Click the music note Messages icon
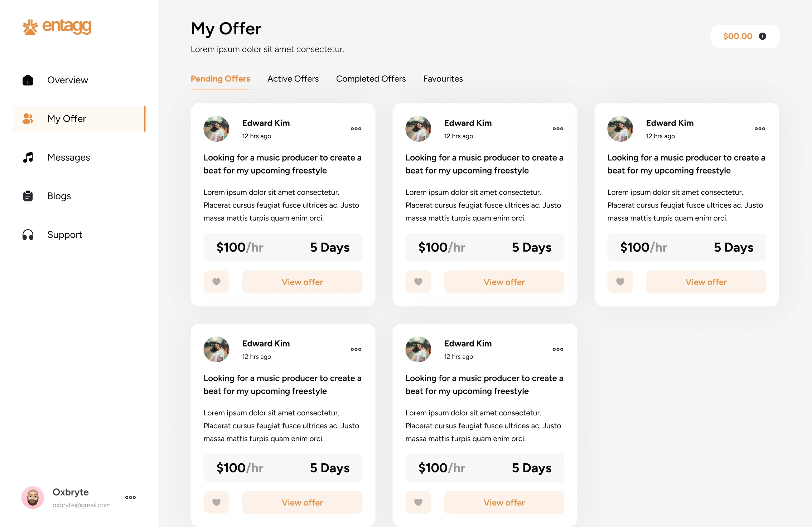The width and height of the screenshot is (812, 527). (x=28, y=157)
